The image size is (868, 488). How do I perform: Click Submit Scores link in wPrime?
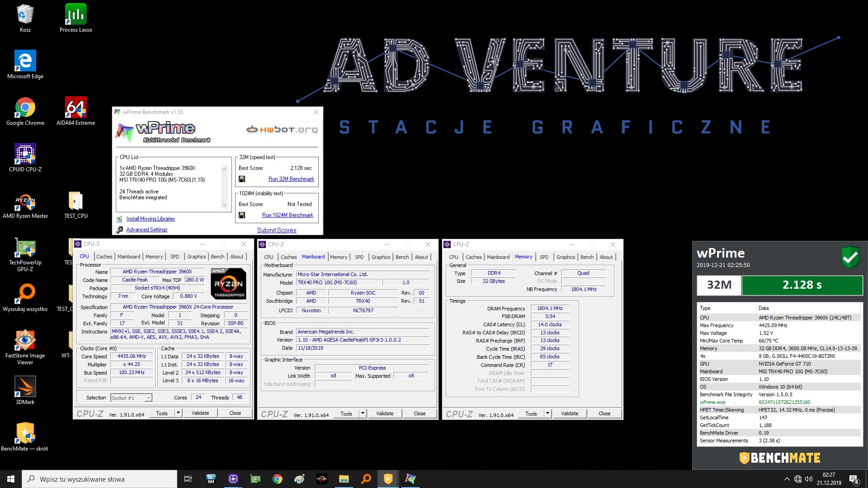tap(277, 230)
